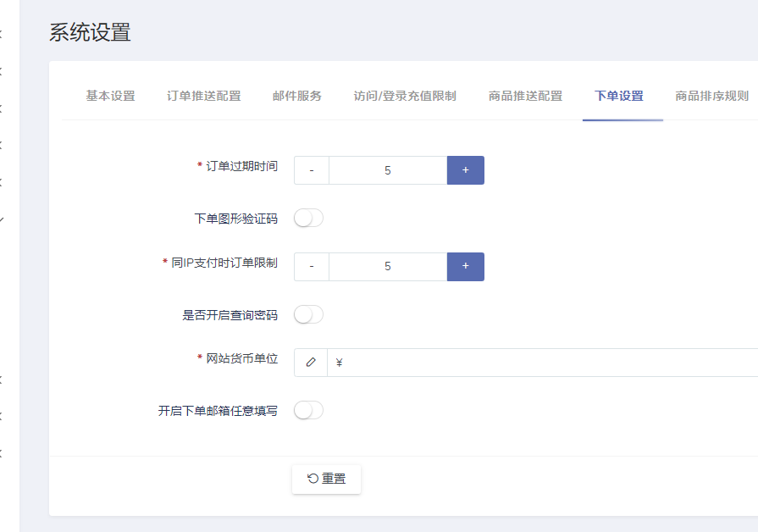Viewport: 758px width, 532px height.
Task: Select the 下单设置 tab
Action: tap(618, 96)
